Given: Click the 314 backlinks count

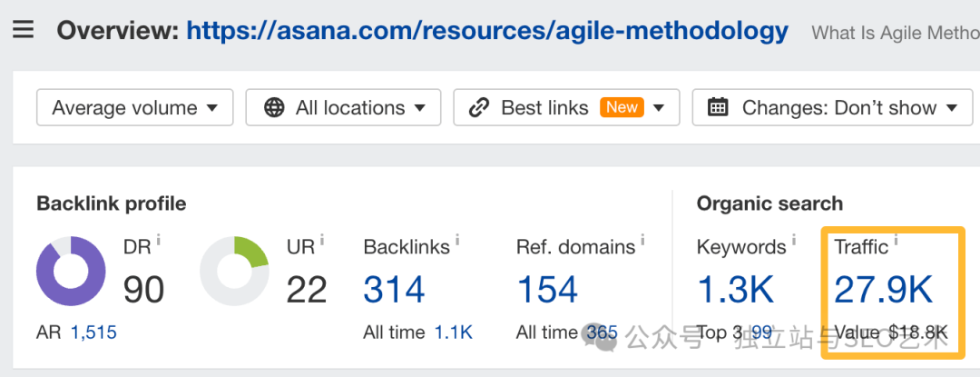Looking at the screenshot, I should (x=394, y=290).
